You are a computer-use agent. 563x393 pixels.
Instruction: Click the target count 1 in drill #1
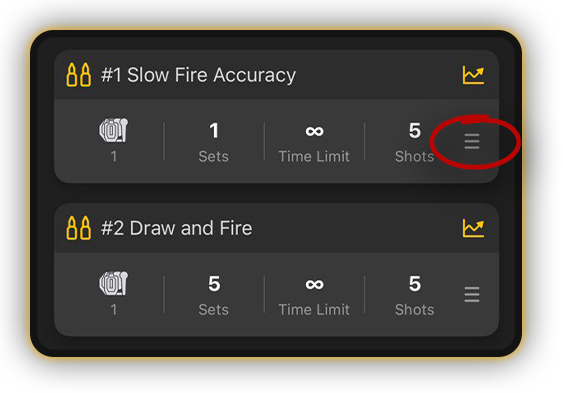pos(113,156)
